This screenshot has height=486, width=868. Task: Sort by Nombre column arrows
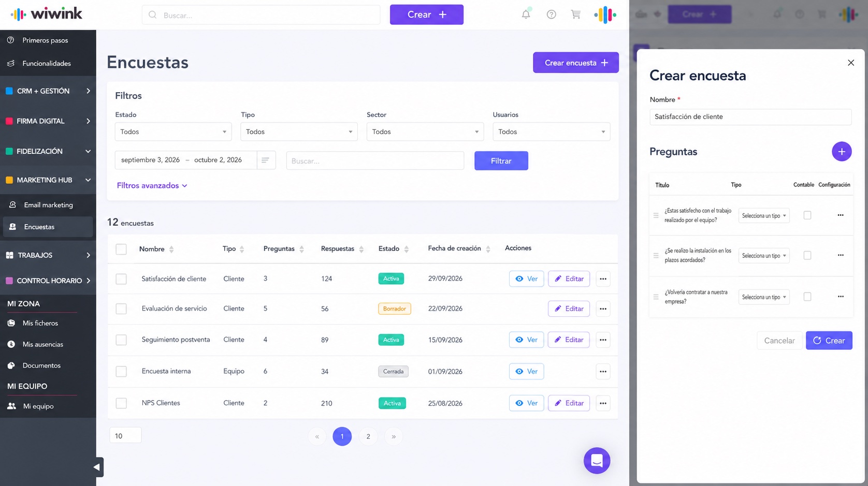tap(171, 249)
